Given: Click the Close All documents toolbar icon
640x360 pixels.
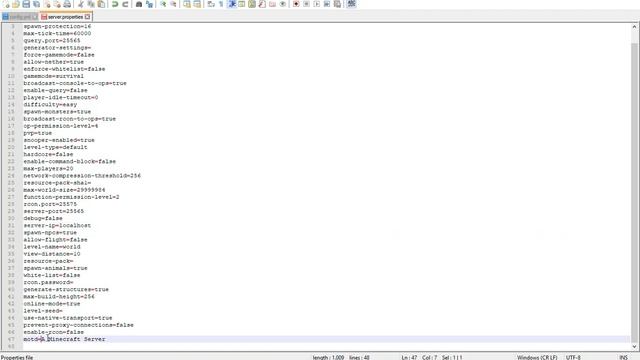Looking at the screenshot, I should [x=57, y=4].
